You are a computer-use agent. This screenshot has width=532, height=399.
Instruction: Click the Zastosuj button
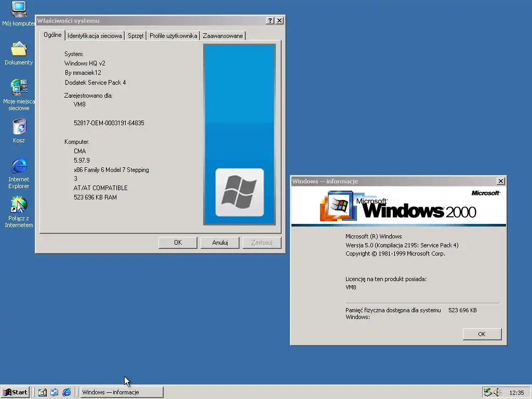[x=262, y=243]
